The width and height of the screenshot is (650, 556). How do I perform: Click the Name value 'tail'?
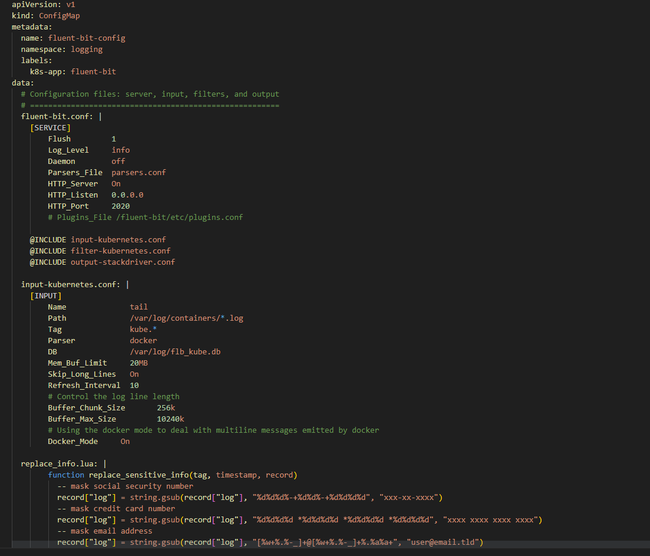pos(139,307)
